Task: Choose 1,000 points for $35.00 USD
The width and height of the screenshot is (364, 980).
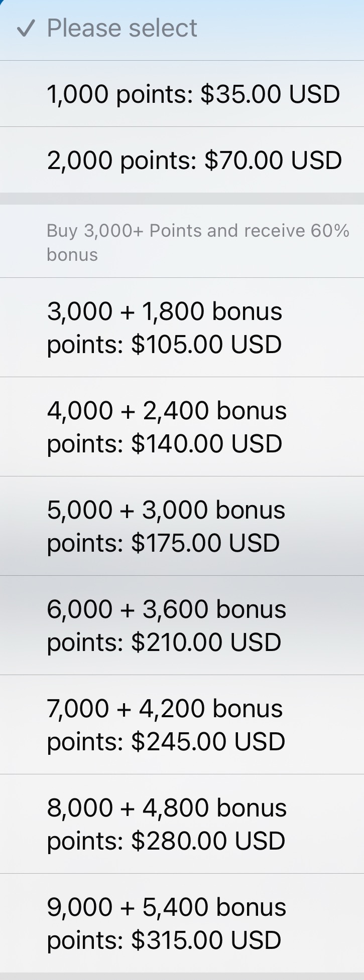Action: [x=193, y=94]
